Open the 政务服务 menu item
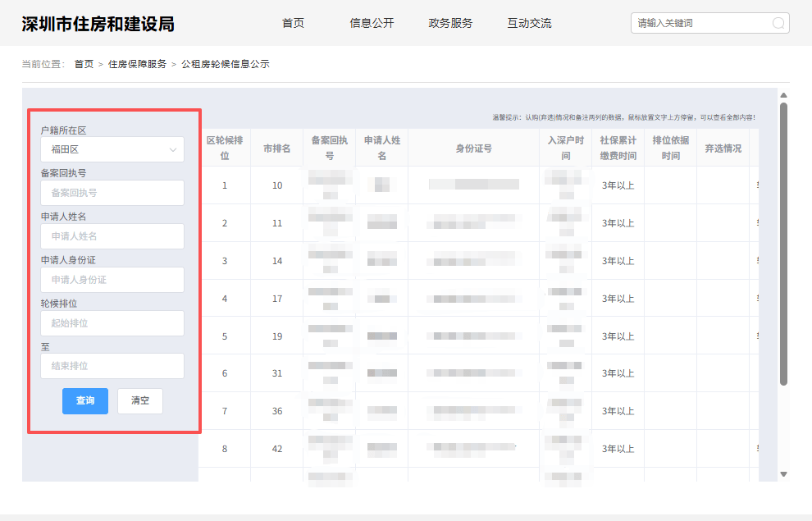Viewport: 812px width, 521px height. click(x=449, y=23)
